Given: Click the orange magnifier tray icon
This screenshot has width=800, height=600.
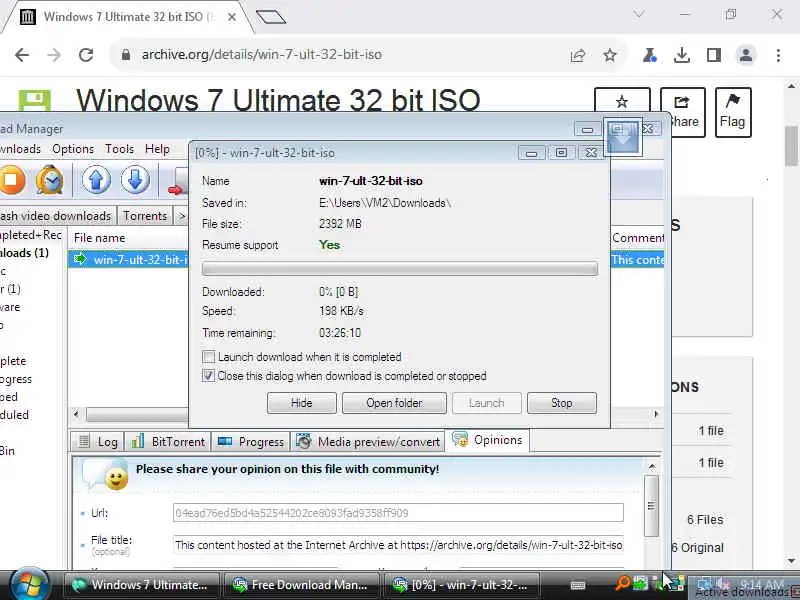Looking at the screenshot, I should tap(623, 582).
